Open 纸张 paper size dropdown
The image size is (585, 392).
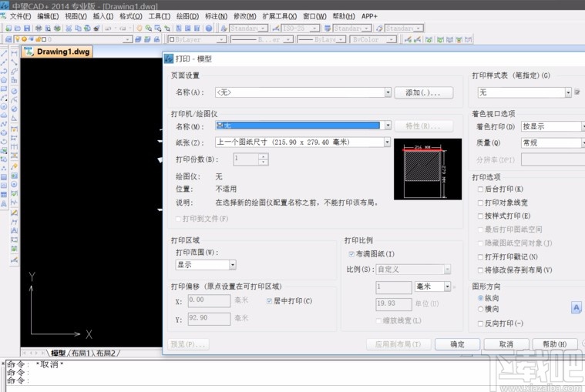387,142
